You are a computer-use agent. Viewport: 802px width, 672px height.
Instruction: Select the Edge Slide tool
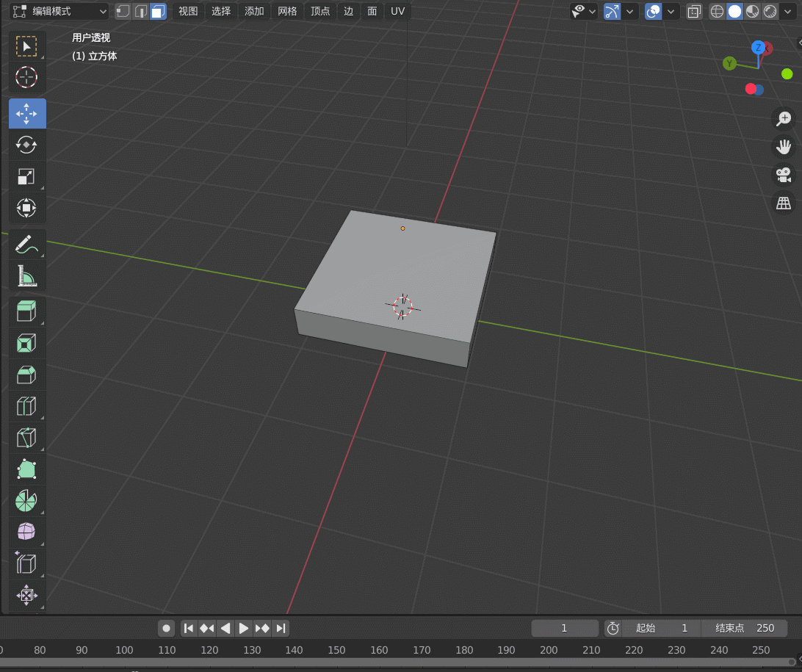pos(27,564)
